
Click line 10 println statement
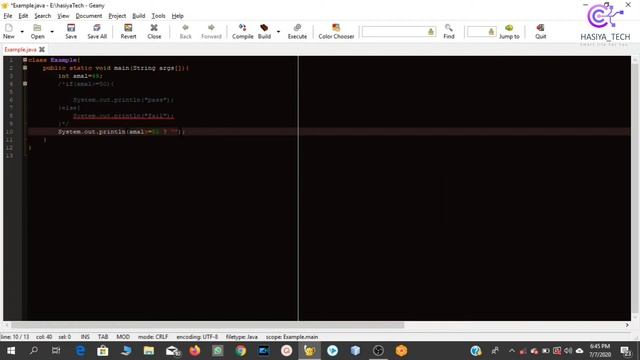(121, 132)
